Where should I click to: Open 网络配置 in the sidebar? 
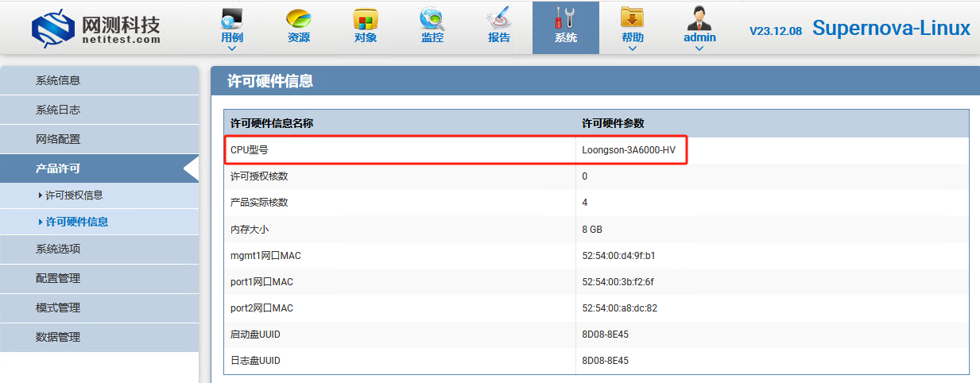99,139
